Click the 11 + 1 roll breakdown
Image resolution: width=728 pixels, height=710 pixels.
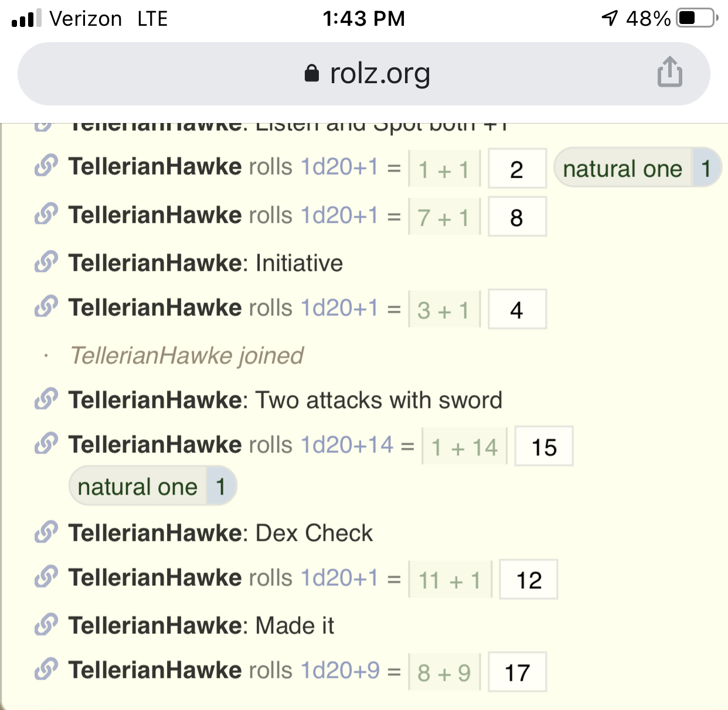pyautogui.click(x=450, y=580)
